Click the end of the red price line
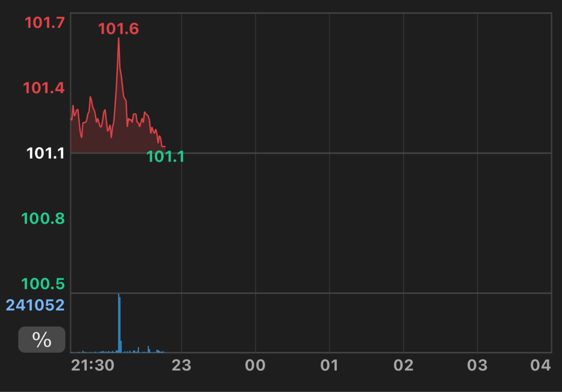 [x=164, y=147]
